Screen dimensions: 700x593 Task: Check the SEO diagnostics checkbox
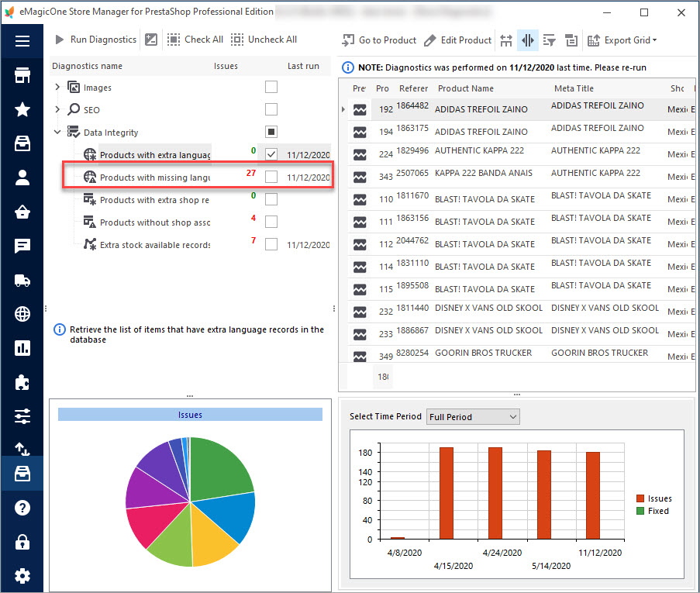[271, 109]
